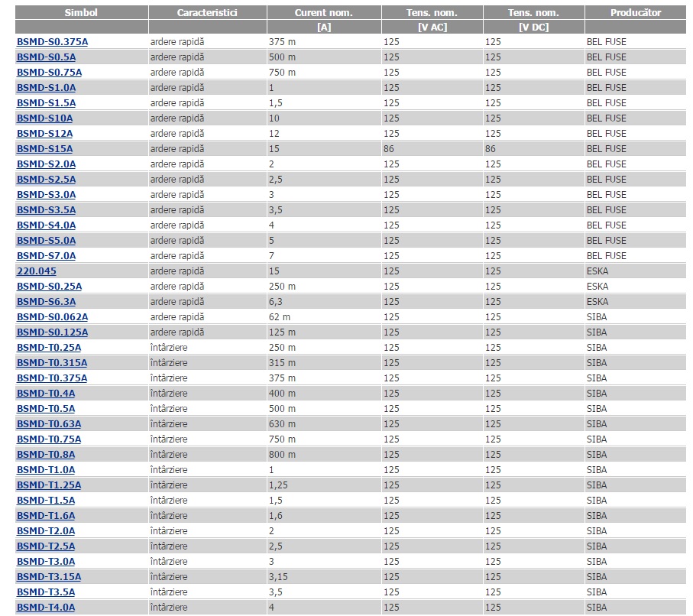
Task: Click the Simbol column header
Action: (x=81, y=12)
